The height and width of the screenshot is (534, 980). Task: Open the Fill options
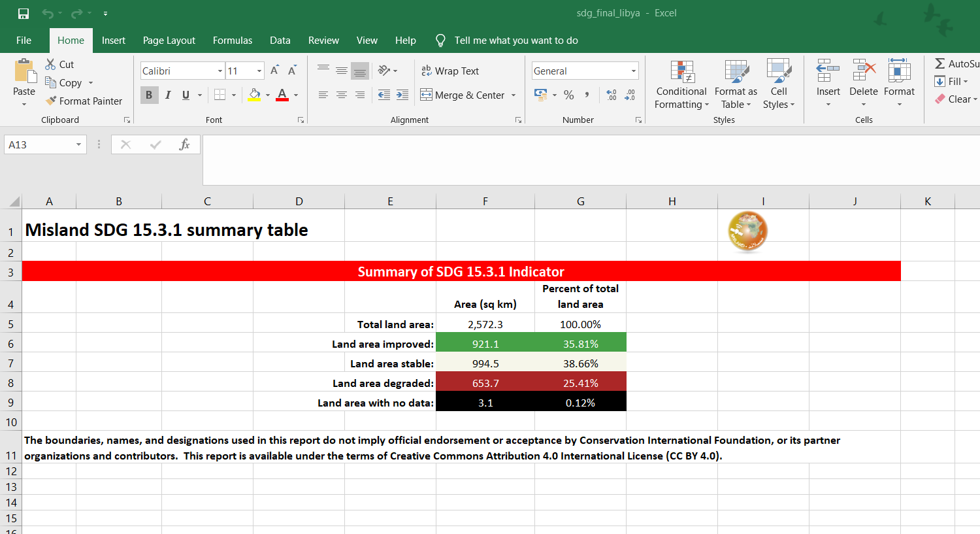tap(952, 81)
